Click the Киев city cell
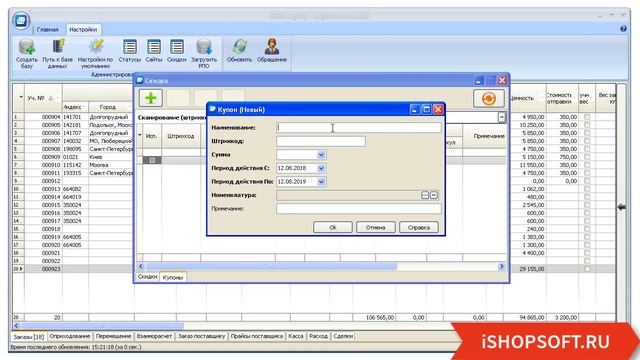The height and width of the screenshot is (360, 640). (96, 157)
